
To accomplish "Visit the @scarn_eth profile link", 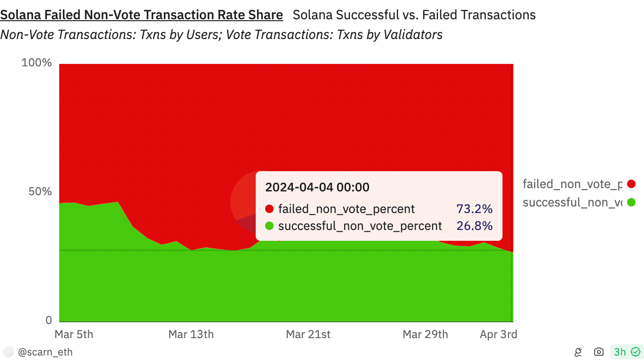I will click(45, 352).
